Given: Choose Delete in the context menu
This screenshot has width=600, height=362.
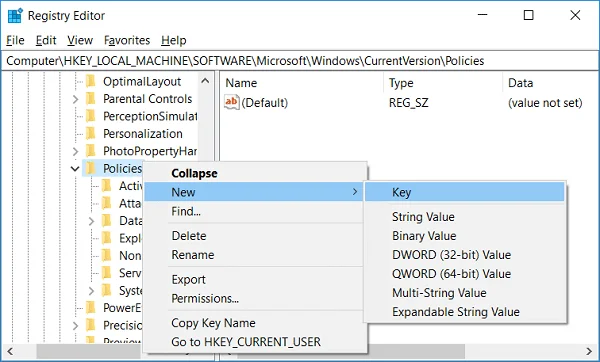Looking at the screenshot, I should [x=253, y=236].
